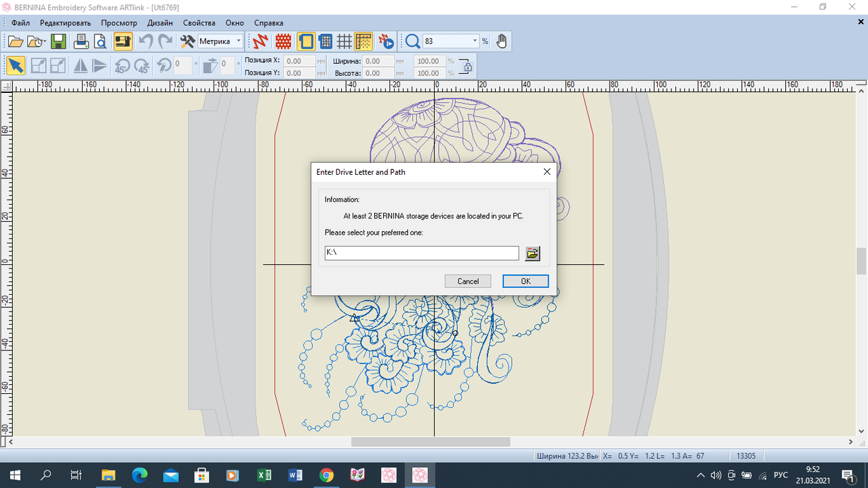
Task: Open the notification center icon
Action: 848,475
